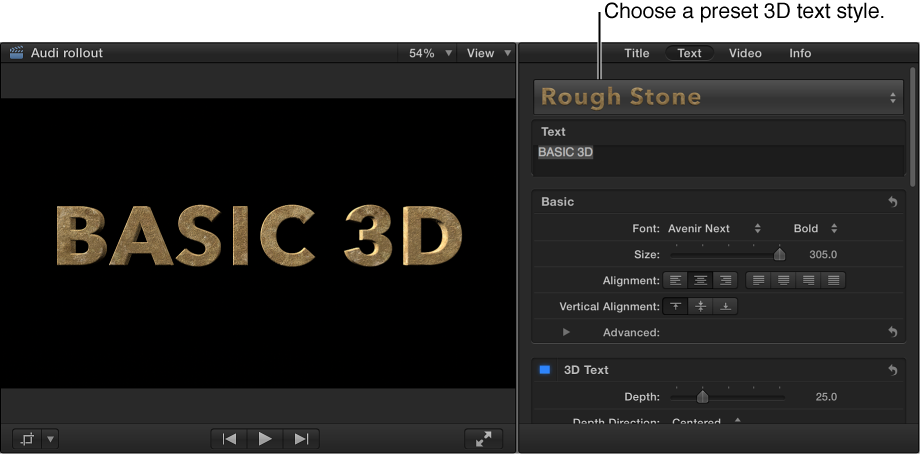Viewport: 920px width, 454px height.
Task: Align text left
Action: (x=675, y=280)
